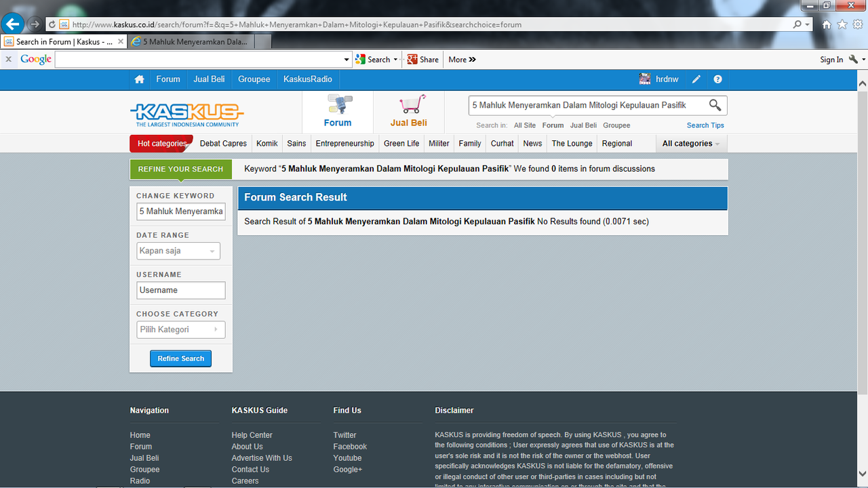868x488 pixels.
Task: Open Google toolbar Search dropdown
Action: click(x=395, y=60)
